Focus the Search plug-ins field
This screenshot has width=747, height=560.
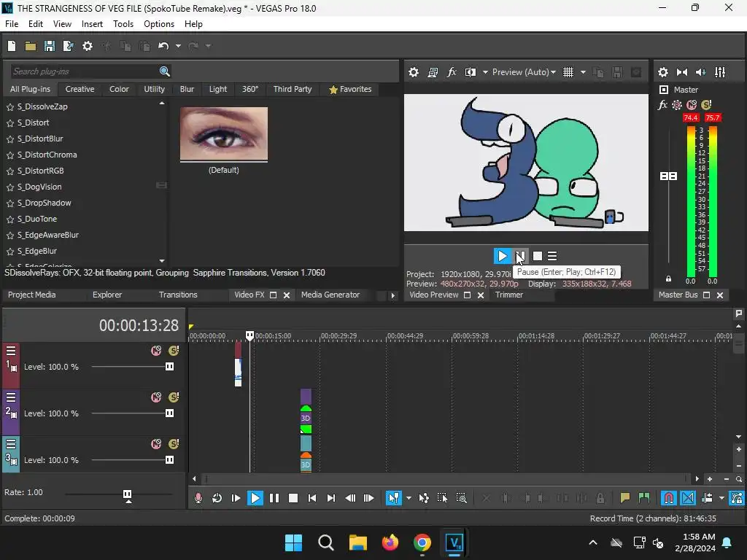85,71
